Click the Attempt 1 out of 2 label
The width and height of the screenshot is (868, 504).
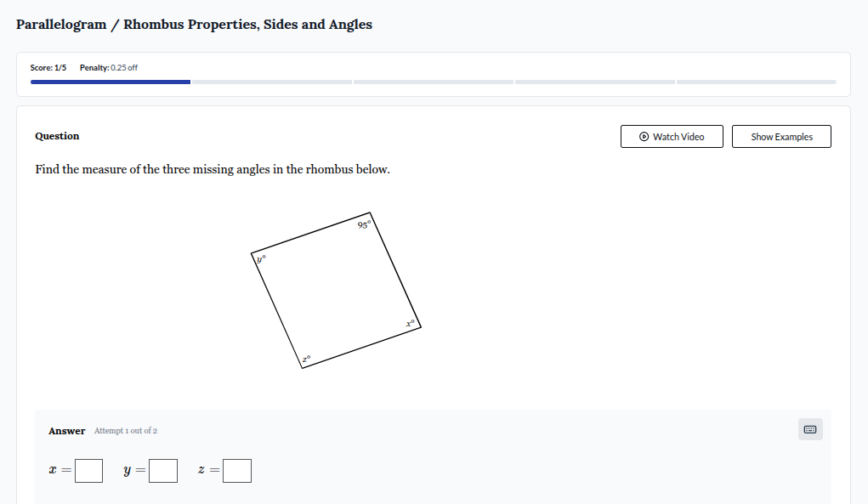point(126,431)
